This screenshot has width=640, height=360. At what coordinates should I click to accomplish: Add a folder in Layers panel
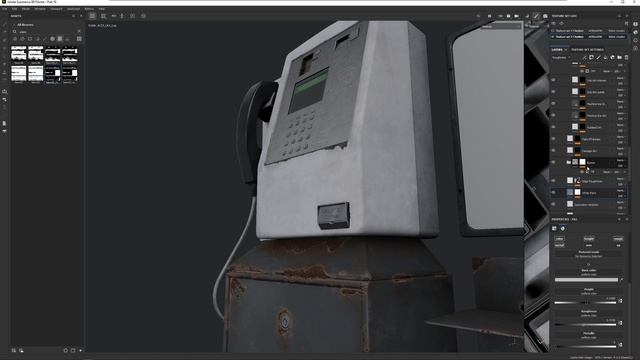(619, 58)
